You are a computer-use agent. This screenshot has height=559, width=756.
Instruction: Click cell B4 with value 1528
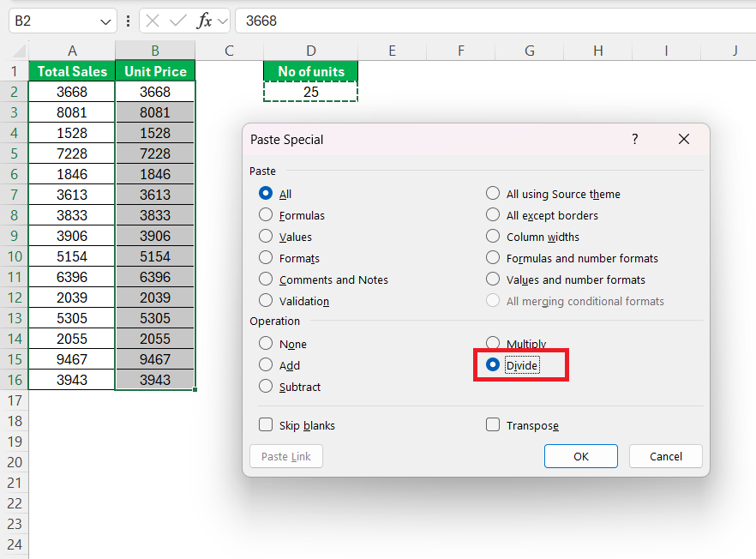pos(155,133)
